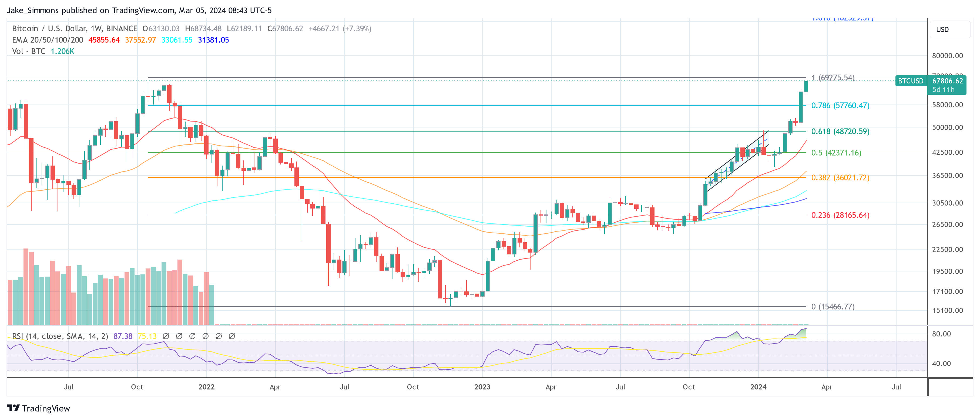The image size is (980, 420).
Task: Click the 2023 year marker on time axis
Action: pos(482,387)
